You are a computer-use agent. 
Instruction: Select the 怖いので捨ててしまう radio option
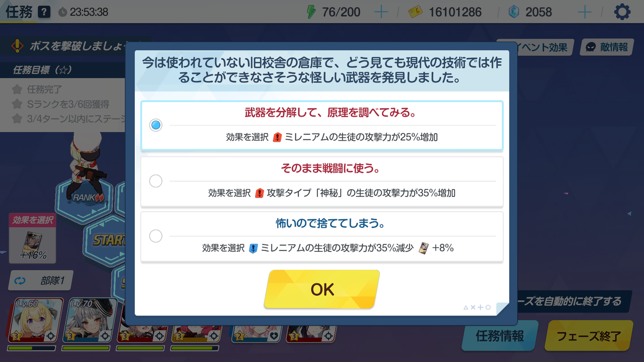coord(156,236)
